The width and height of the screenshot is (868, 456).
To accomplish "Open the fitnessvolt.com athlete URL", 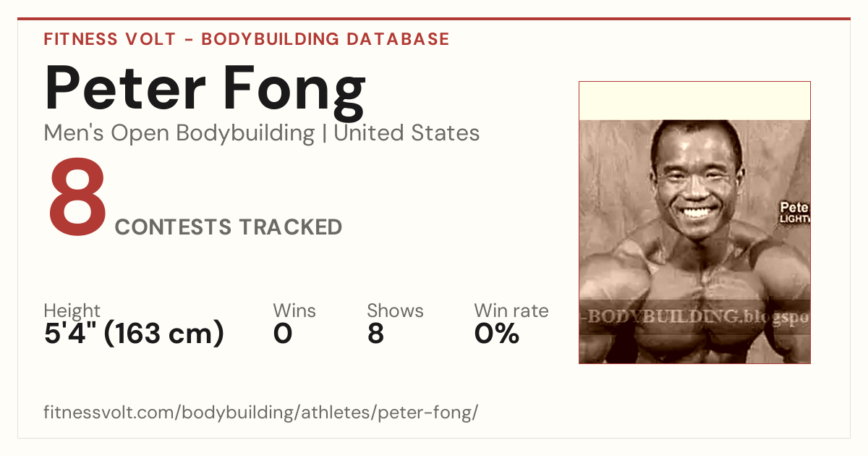I will (x=261, y=413).
